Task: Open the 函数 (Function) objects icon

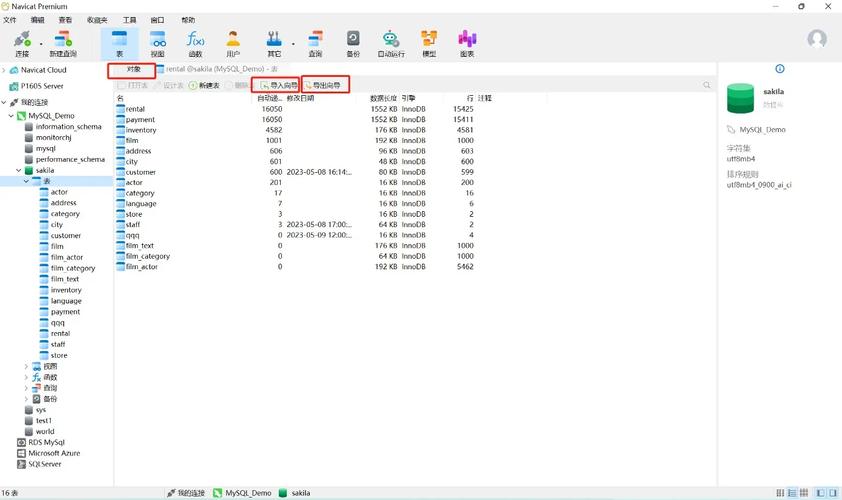Action: coord(195,40)
